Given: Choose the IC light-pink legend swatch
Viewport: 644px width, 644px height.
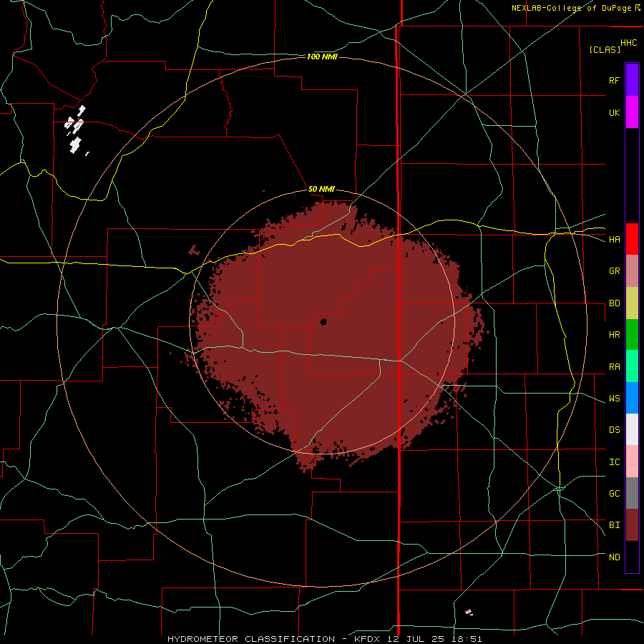Looking at the screenshot, I should pyautogui.click(x=632, y=462).
